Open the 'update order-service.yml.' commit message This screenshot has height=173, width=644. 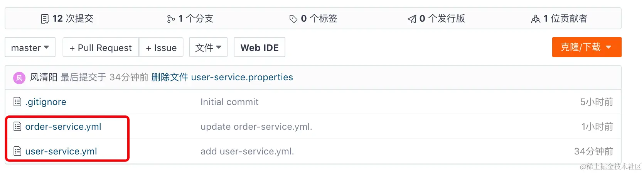[256, 127]
